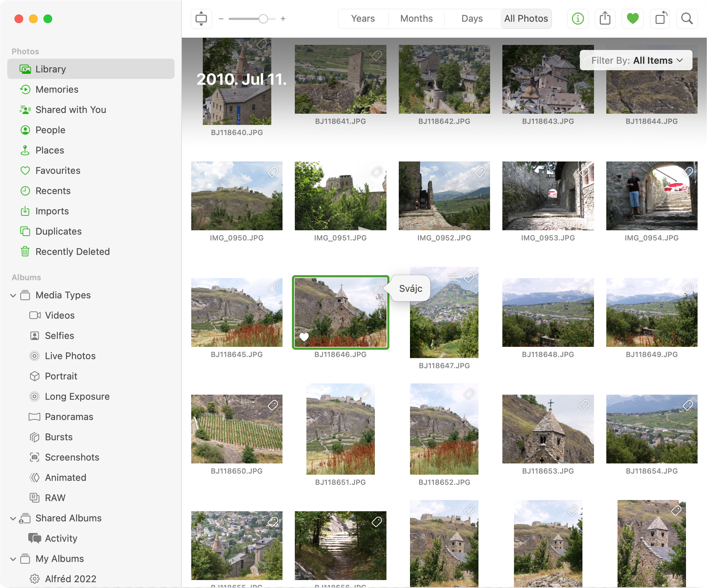Image resolution: width=707 pixels, height=588 pixels.
Task: Open Memories in the sidebar
Action: click(57, 89)
